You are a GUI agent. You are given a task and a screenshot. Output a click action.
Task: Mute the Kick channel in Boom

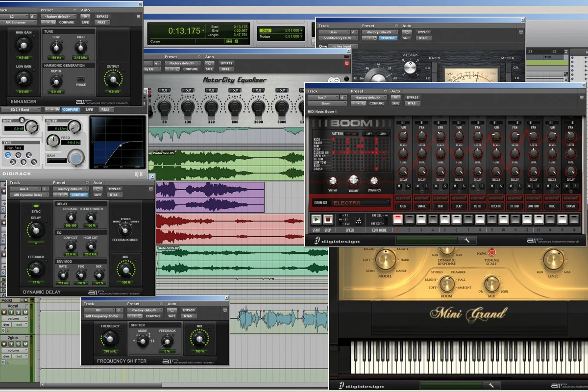[x=399, y=186]
